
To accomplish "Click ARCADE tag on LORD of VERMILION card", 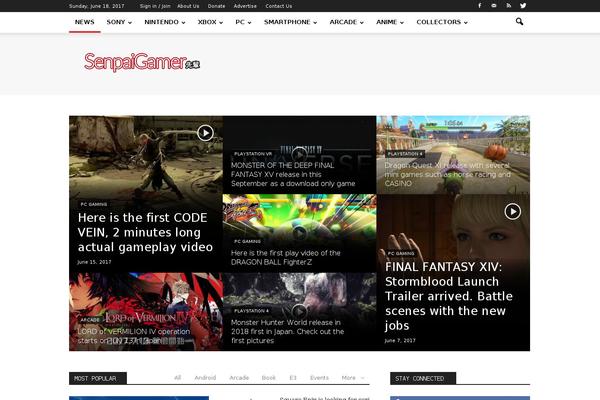I will pyautogui.click(x=90, y=320).
